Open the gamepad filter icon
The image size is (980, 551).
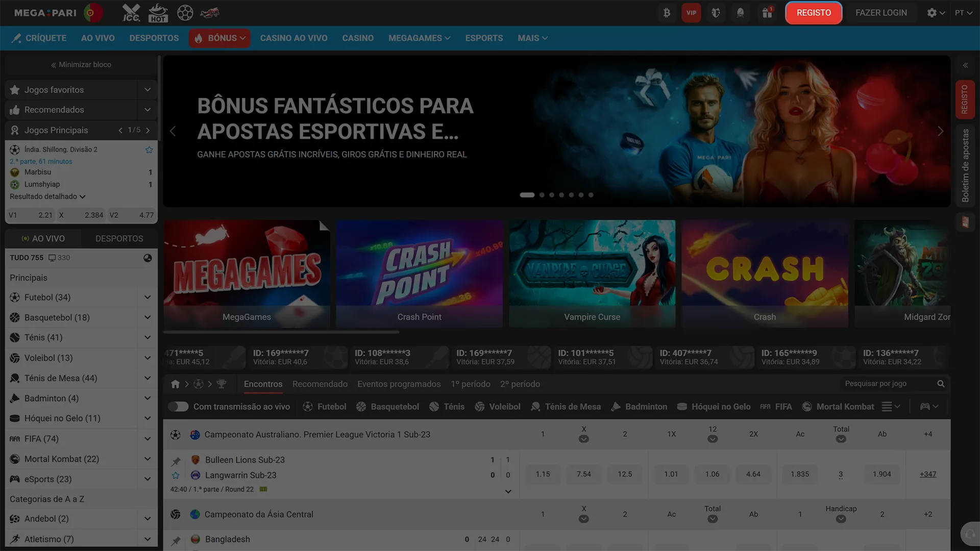coord(929,407)
